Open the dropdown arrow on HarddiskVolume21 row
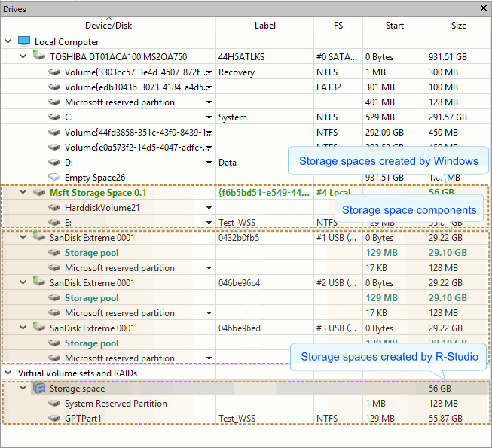 pyautogui.click(x=209, y=208)
